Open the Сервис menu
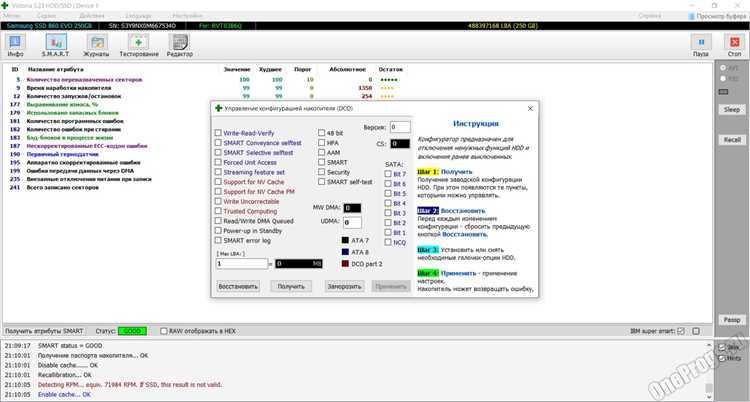 pyautogui.click(x=46, y=16)
